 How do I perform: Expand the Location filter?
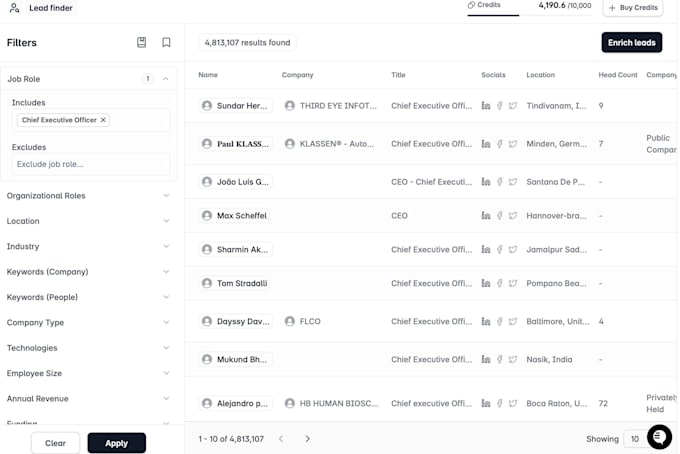[x=90, y=221]
